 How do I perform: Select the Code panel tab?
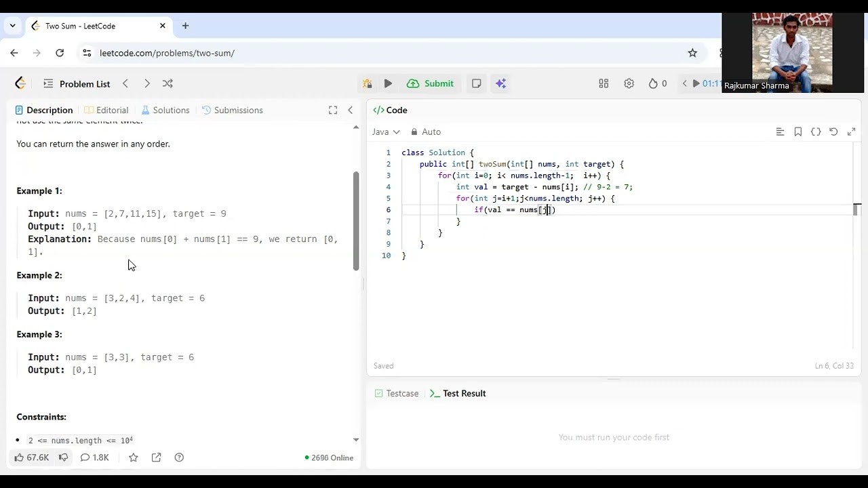(x=391, y=110)
